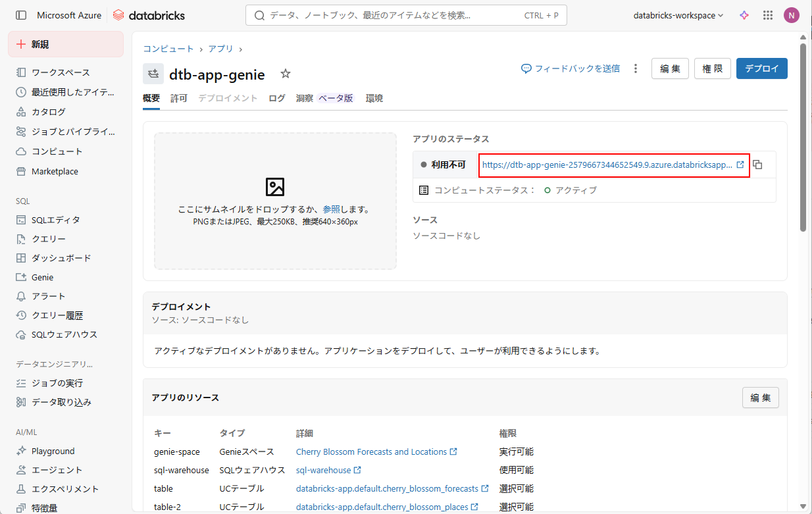Toggle the sidebar collapse icon
The width and height of the screenshot is (812, 514).
21,15
